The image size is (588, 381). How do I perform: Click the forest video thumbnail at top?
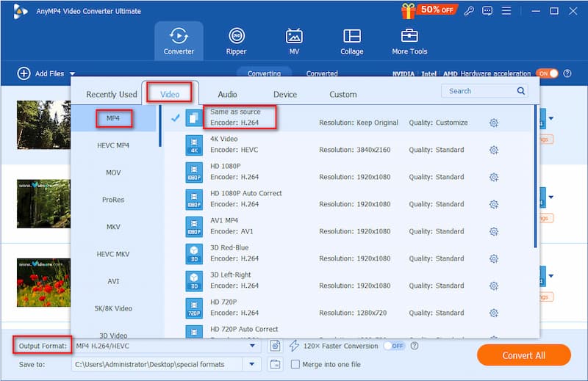43,125
